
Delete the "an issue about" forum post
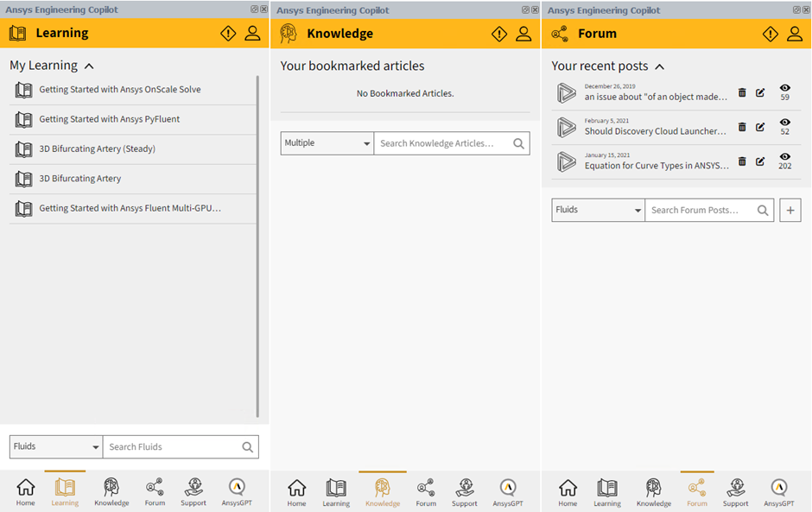pyautogui.click(x=742, y=92)
